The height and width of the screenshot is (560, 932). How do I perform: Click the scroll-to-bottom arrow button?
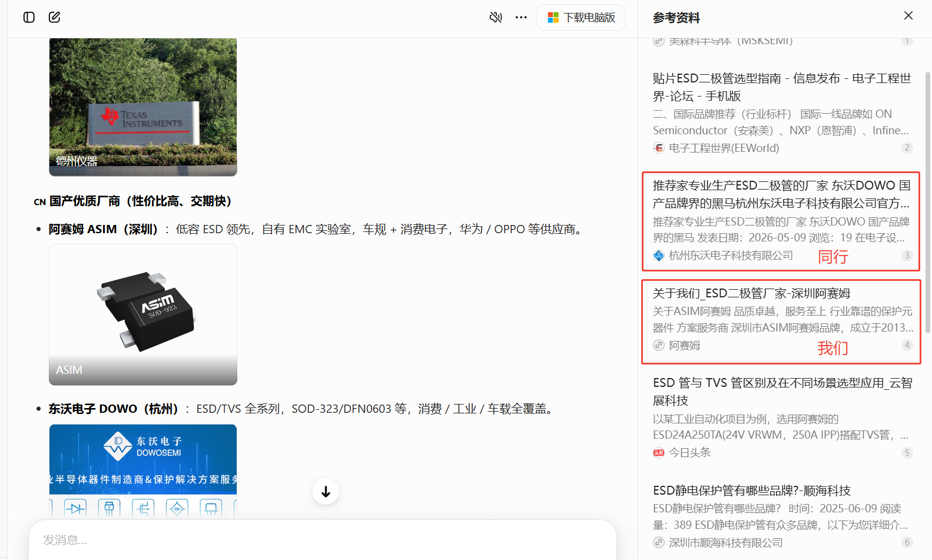326,492
